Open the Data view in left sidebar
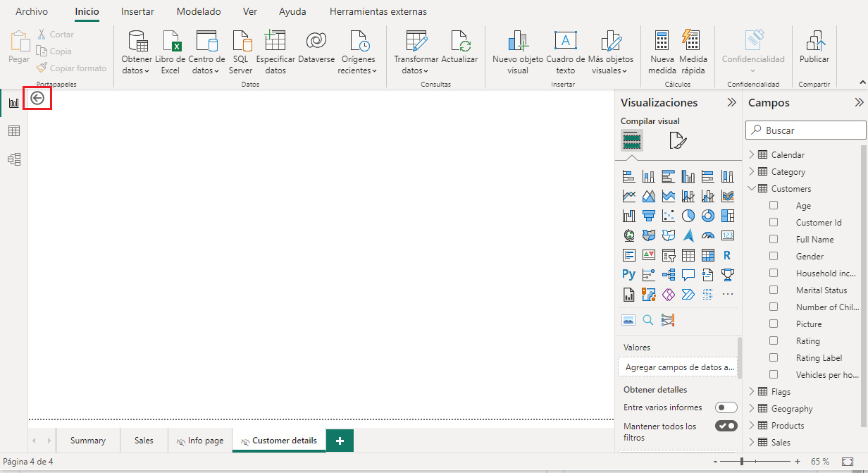The image size is (868, 473). [x=13, y=131]
